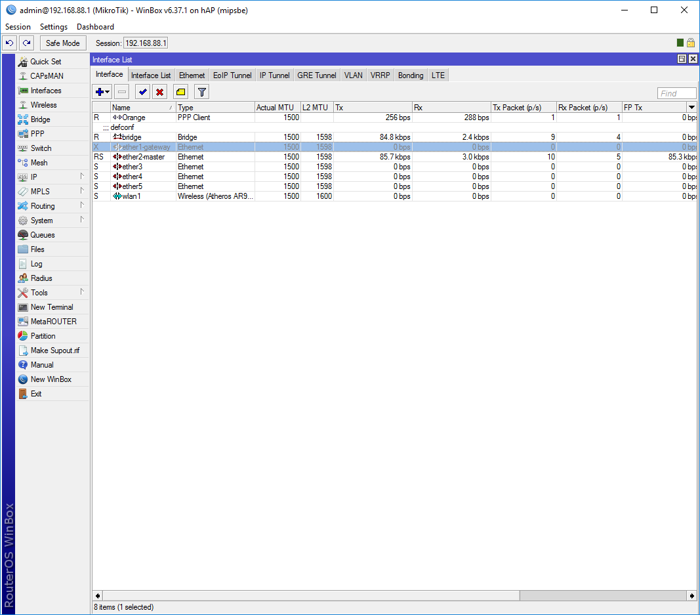Click the Redo arrow icon

tap(27, 43)
